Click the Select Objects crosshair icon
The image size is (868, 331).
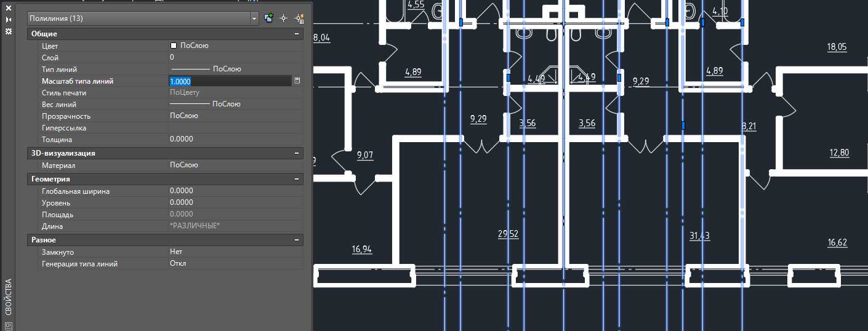pyautogui.click(x=284, y=18)
